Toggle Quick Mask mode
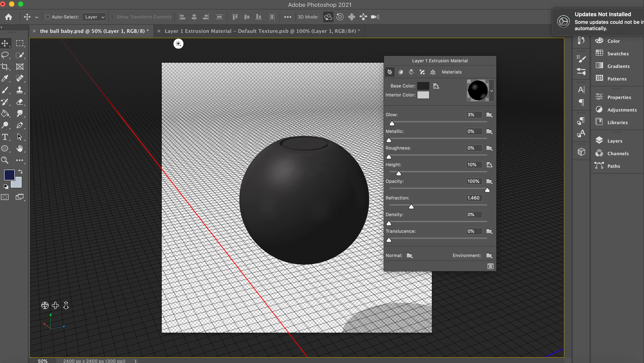The height and width of the screenshot is (363, 644). coord(5,197)
